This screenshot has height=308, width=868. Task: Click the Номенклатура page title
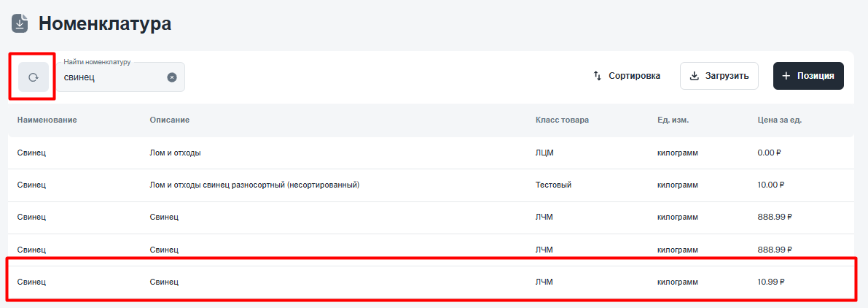point(105,23)
